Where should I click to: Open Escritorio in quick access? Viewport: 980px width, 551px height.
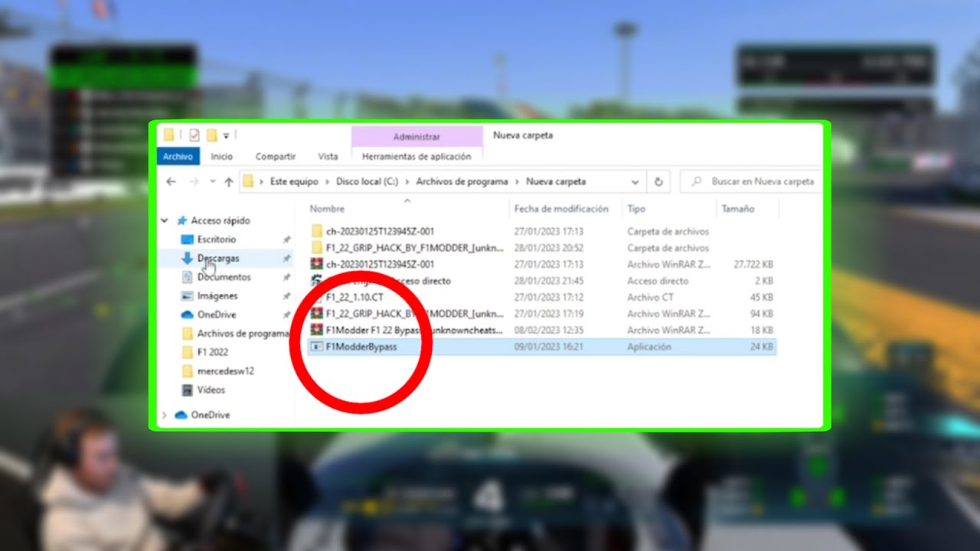tap(217, 240)
